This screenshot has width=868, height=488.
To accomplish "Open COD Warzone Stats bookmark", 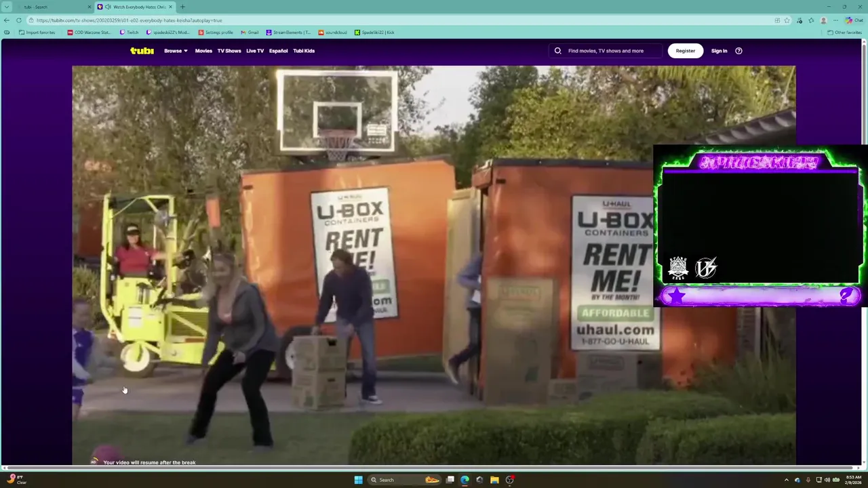I will (x=89, y=33).
